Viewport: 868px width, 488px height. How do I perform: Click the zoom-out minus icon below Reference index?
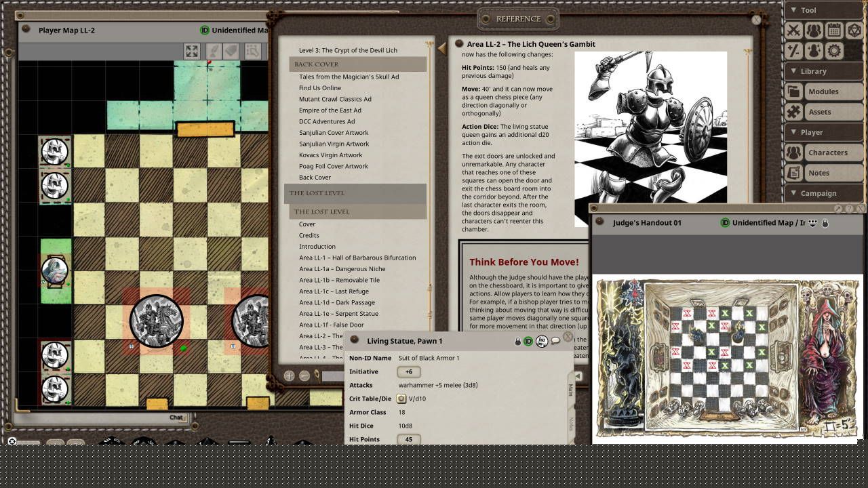pos(304,375)
